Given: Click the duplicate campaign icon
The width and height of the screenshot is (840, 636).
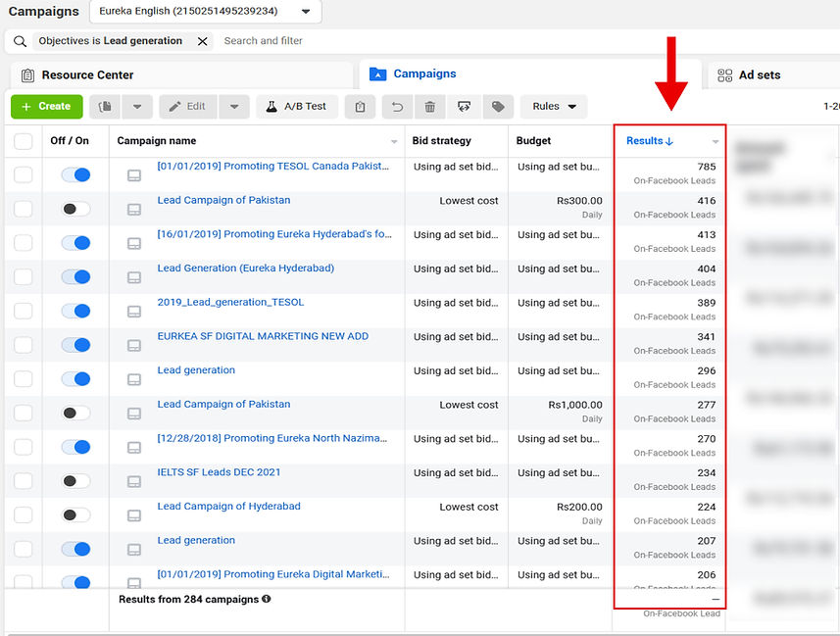Looking at the screenshot, I should [105, 107].
